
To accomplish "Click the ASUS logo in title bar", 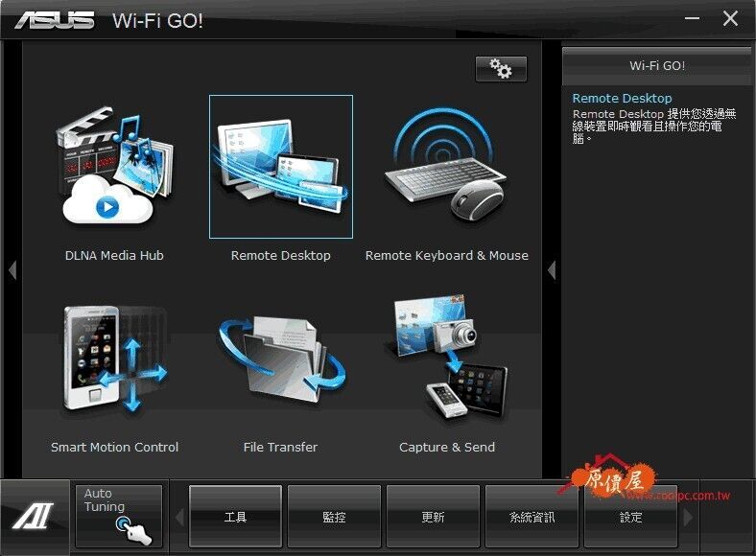I will (55, 20).
